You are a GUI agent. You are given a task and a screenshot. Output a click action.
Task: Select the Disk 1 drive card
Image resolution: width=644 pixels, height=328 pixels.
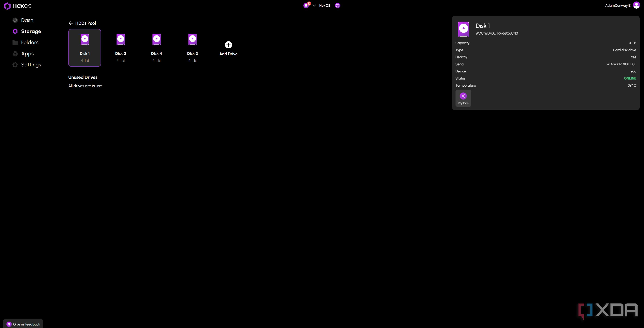coord(85,48)
